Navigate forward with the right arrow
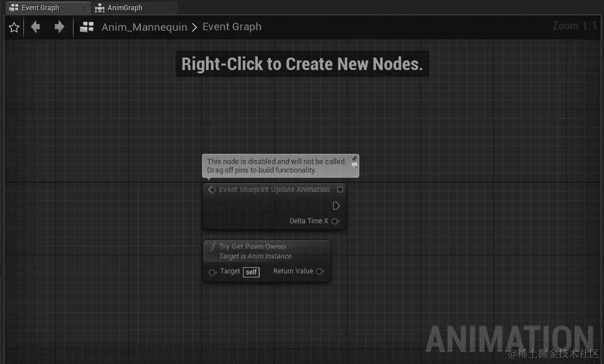 coord(59,27)
